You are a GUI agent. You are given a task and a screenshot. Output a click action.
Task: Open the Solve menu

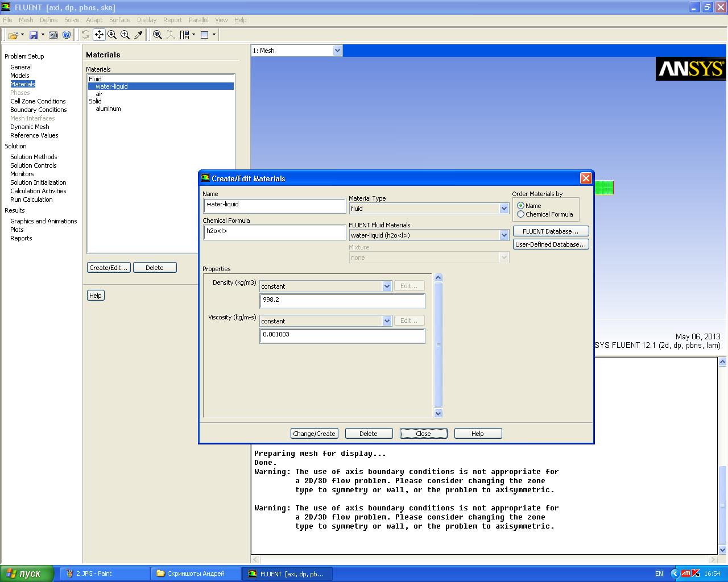(x=72, y=20)
